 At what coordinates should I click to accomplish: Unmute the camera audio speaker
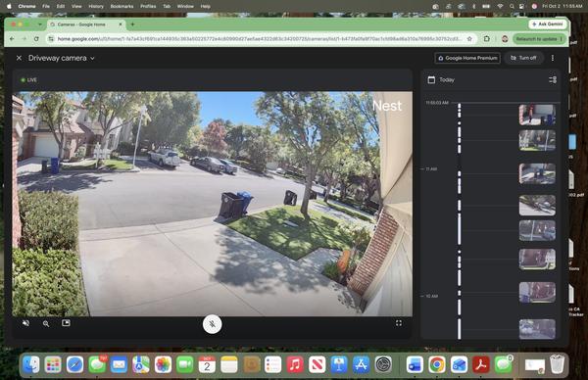[x=25, y=323]
